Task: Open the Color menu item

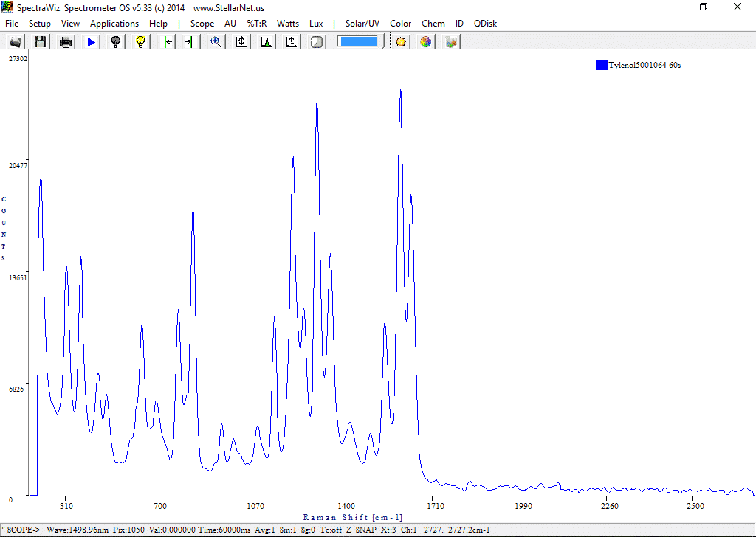Action: (x=401, y=23)
